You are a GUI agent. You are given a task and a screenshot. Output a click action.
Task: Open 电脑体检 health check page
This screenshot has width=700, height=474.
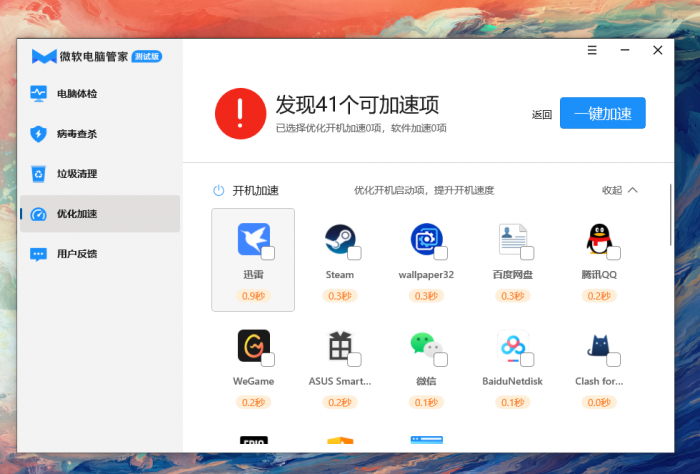tap(100, 94)
